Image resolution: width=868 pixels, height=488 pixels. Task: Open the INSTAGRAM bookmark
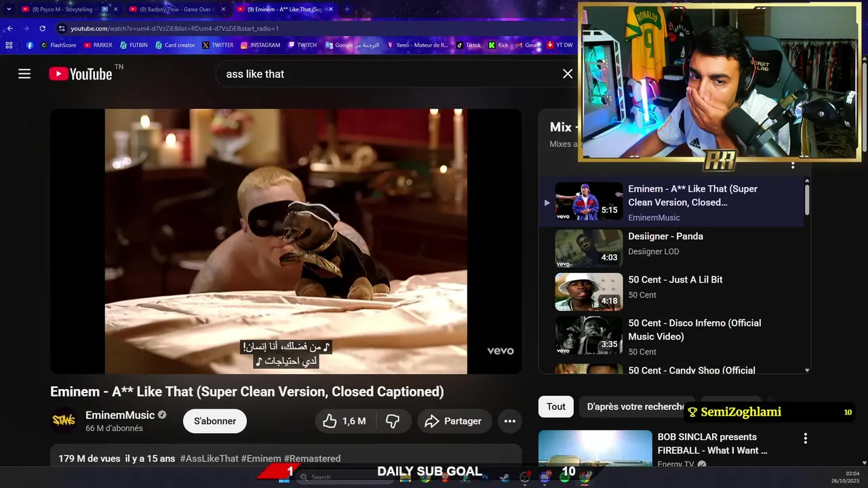(260, 45)
